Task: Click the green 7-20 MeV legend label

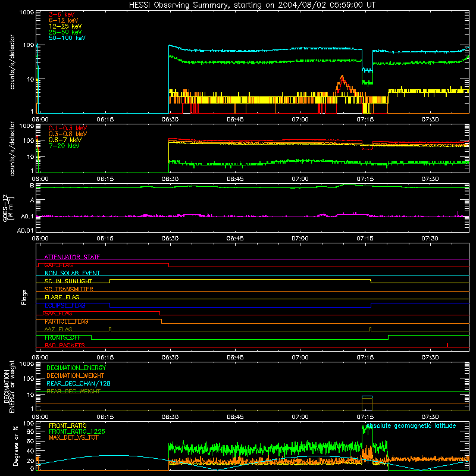Action: pos(64,146)
